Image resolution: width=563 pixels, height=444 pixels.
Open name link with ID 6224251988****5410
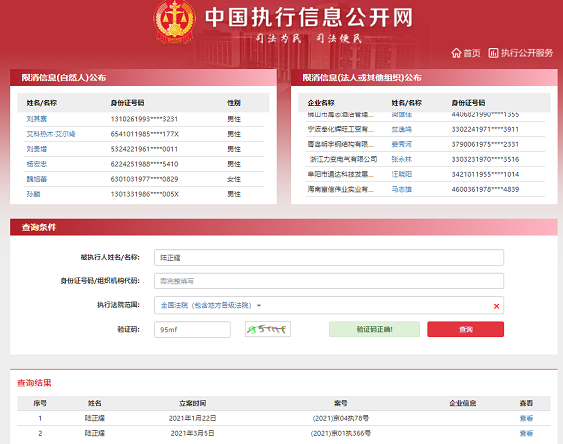37,164
